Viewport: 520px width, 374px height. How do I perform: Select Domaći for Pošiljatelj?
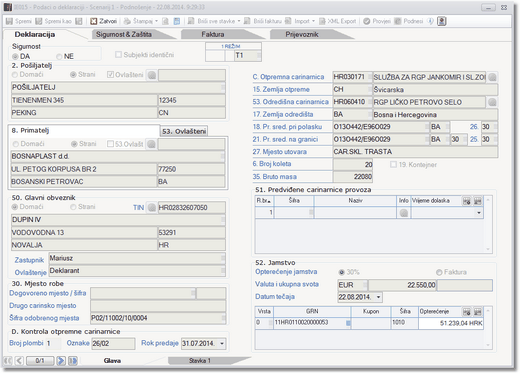(15, 75)
